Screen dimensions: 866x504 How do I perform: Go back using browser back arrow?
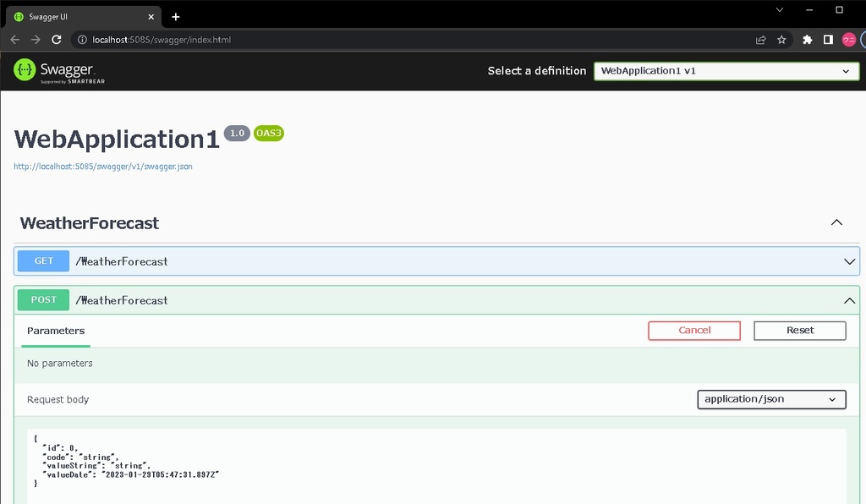click(14, 40)
